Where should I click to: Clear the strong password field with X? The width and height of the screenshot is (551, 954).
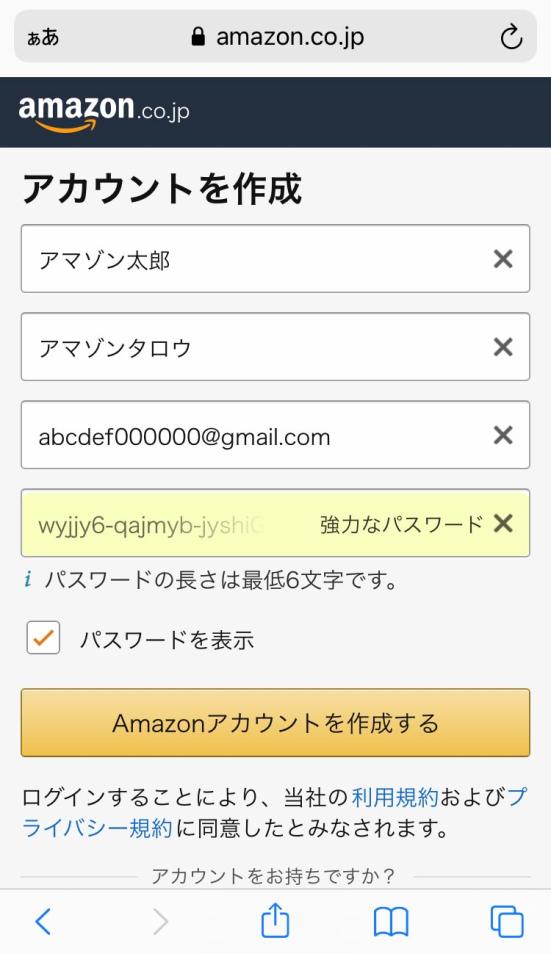[x=503, y=523]
